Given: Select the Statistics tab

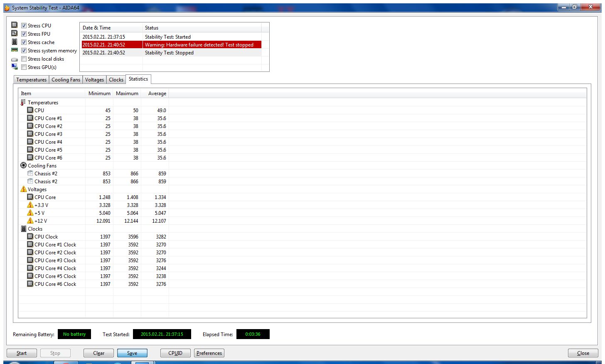Looking at the screenshot, I should tap(138, 79).
